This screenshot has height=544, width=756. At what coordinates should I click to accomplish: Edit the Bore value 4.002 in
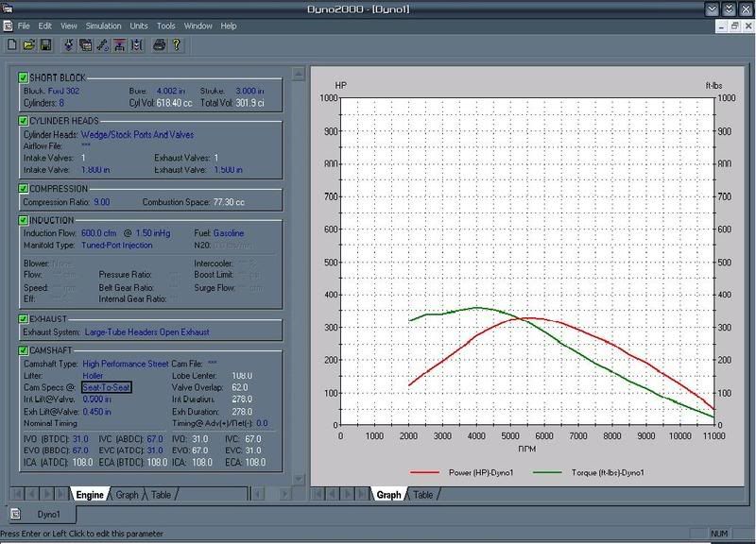pos(171,91)
